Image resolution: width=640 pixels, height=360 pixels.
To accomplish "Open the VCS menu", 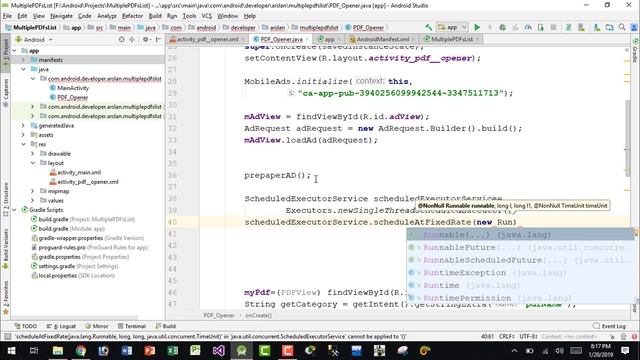I will point(207,16).
